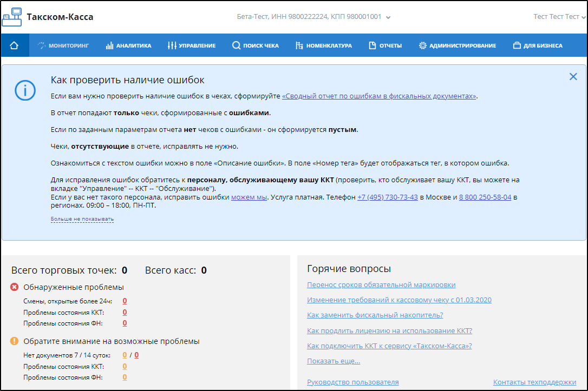The width and height of the screenshot is (588, 391).
Task: Open the Отчеты menu
Action: click(x=385, y=45)
